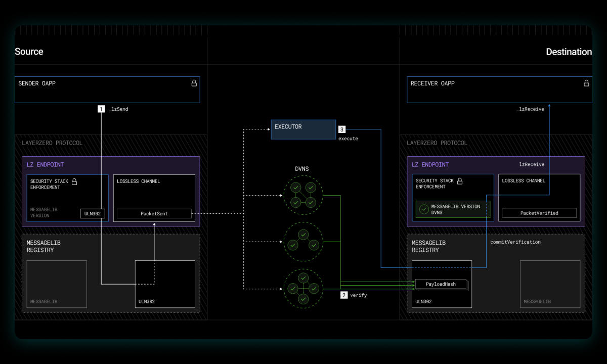Click "LZ ENDPOINT" label on Source side
Screen dimensions: 607x364
pyautogui.click(x=46, y=165)
